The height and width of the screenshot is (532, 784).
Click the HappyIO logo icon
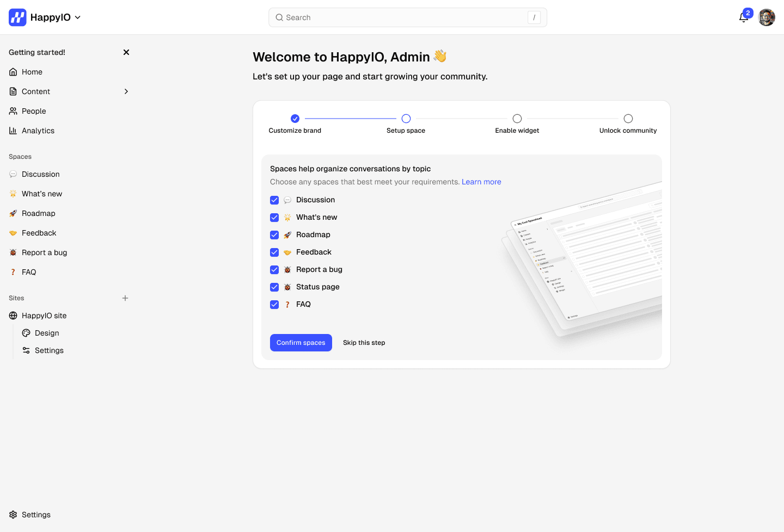tap(17, 17)
